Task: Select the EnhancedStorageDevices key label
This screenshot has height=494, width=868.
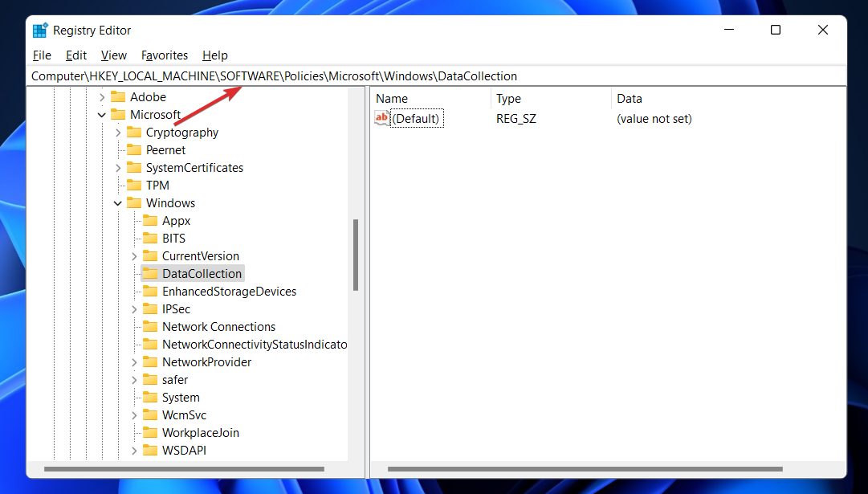Action: point(229,292)
